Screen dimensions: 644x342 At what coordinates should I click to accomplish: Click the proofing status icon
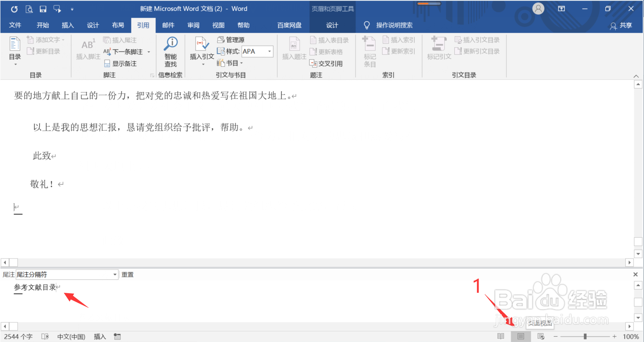coord(45,337)
